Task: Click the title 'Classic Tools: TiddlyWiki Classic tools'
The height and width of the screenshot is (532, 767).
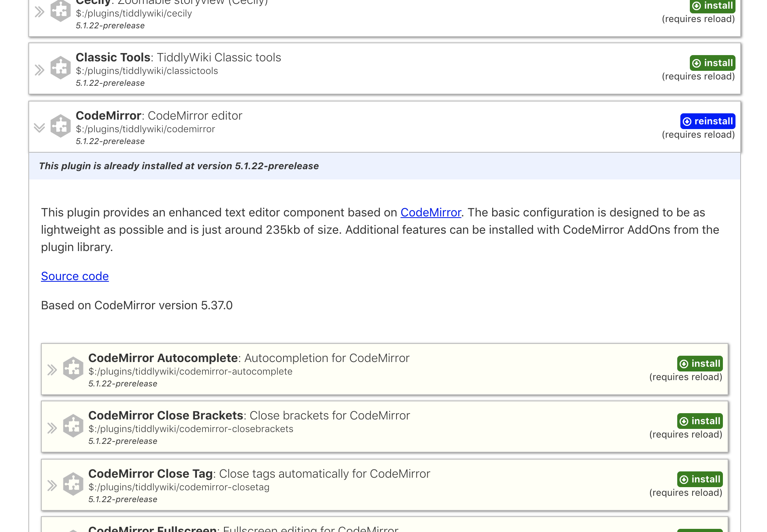Action: 178,57
